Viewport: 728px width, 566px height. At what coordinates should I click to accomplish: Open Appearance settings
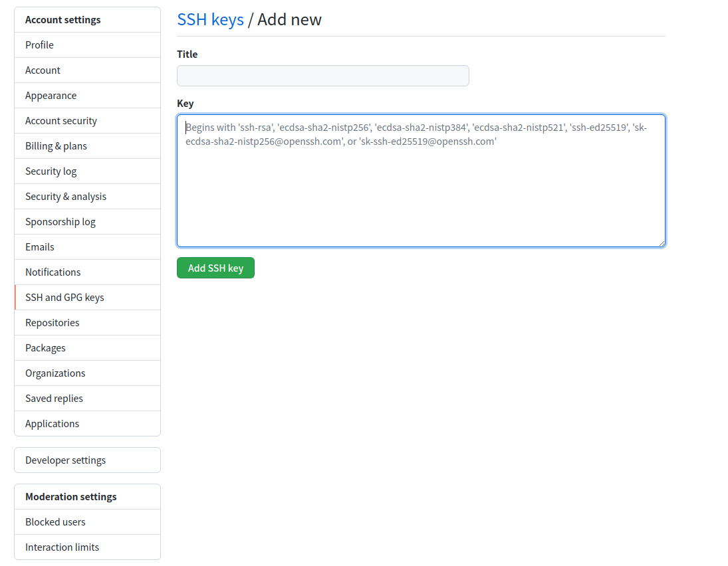[x=87, y=96]
